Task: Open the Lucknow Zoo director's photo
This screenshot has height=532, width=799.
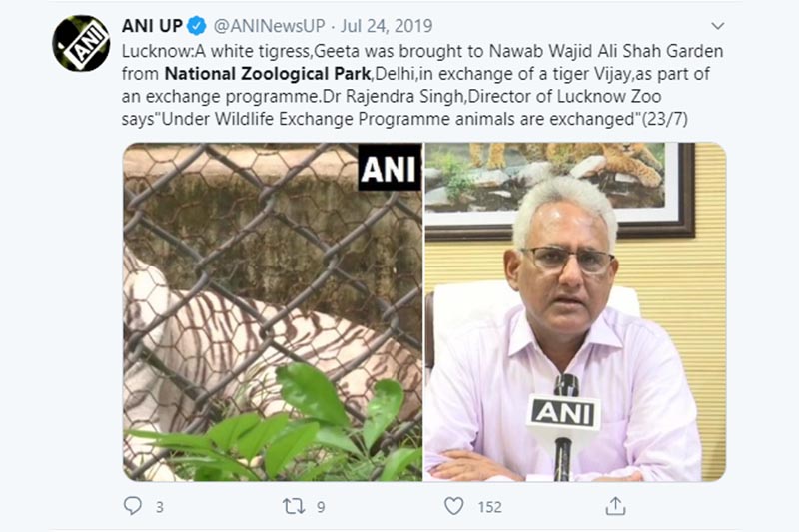Action: (x=576, y=312)
